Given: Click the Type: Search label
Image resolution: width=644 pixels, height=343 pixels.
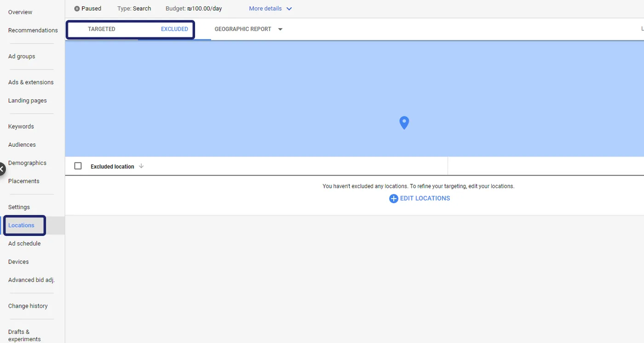Looking at the screenshot, I should 134,9.
